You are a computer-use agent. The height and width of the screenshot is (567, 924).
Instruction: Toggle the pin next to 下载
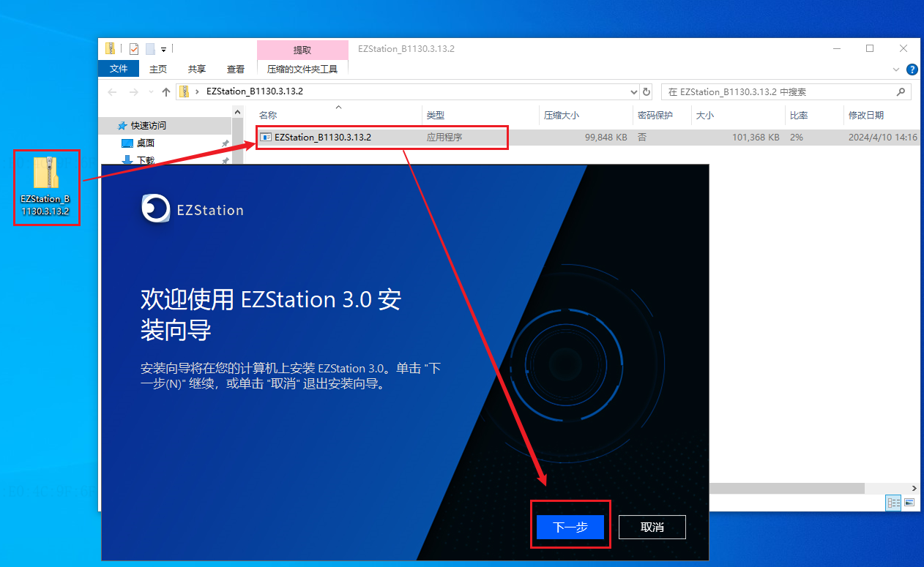(224, 159)
